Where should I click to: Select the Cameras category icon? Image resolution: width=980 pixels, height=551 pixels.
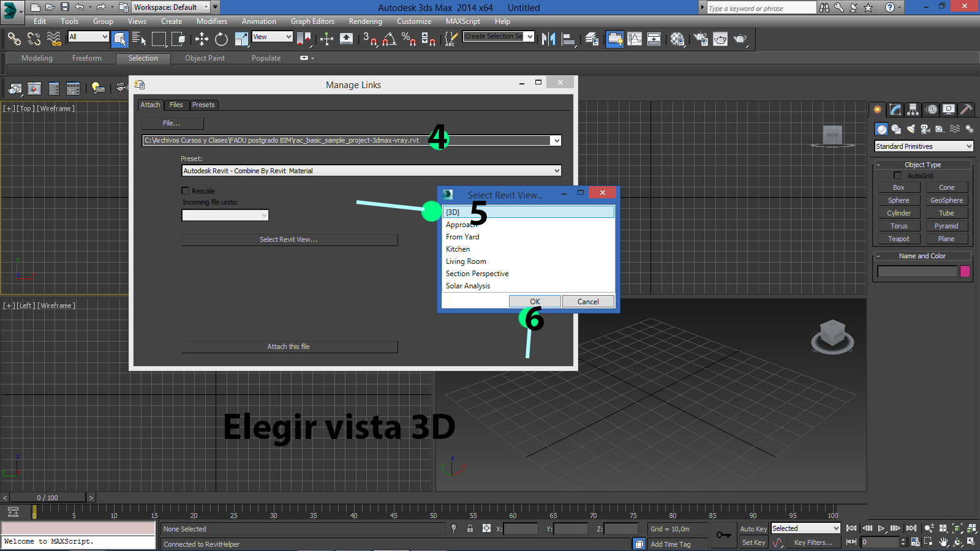[925, 129]
